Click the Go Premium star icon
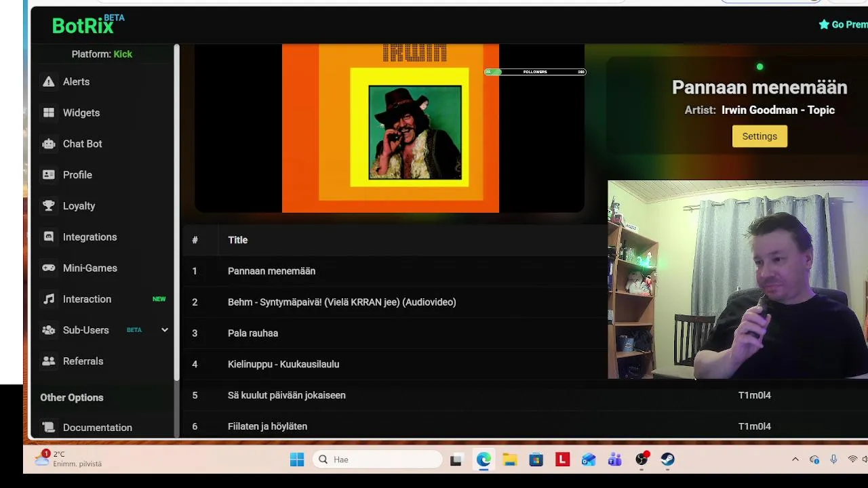Screen dimensions: 868x488 (824, 24)
